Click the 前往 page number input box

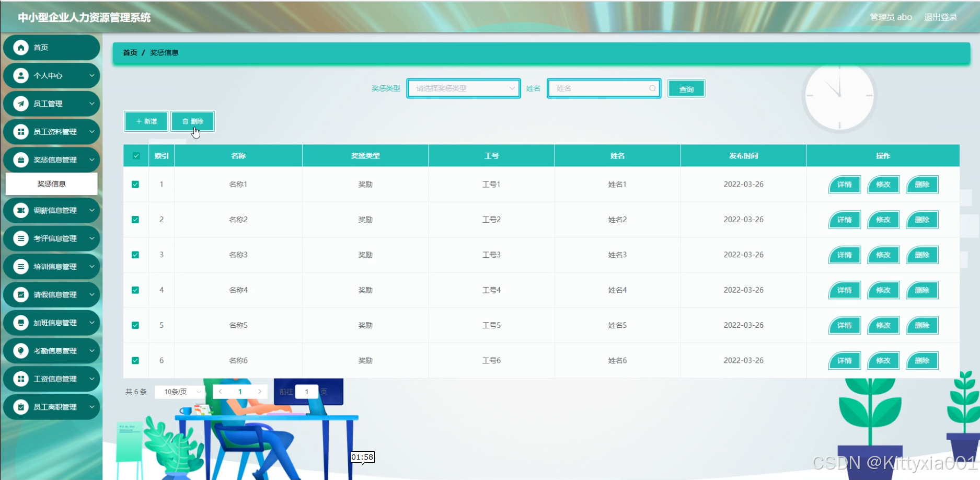(307, 392)
